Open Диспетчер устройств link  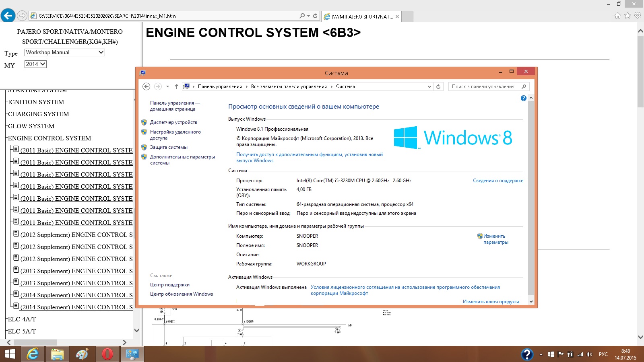[173, 122]
